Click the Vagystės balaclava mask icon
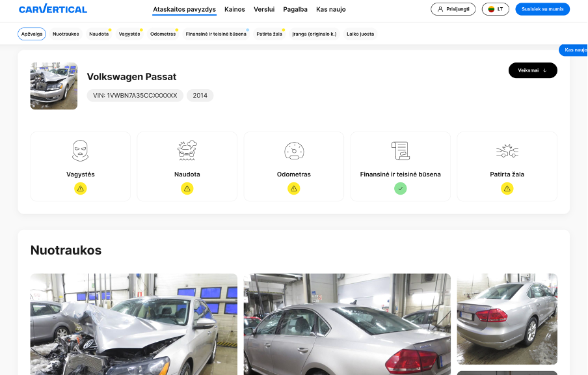588x375 pixels. point(80,150)
